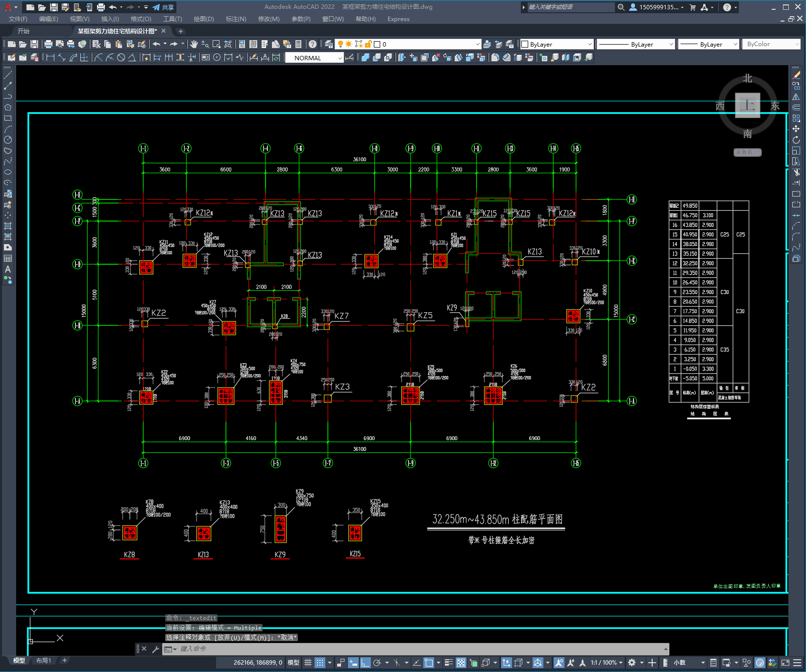Open the Express menu

[x=398, y=19]
